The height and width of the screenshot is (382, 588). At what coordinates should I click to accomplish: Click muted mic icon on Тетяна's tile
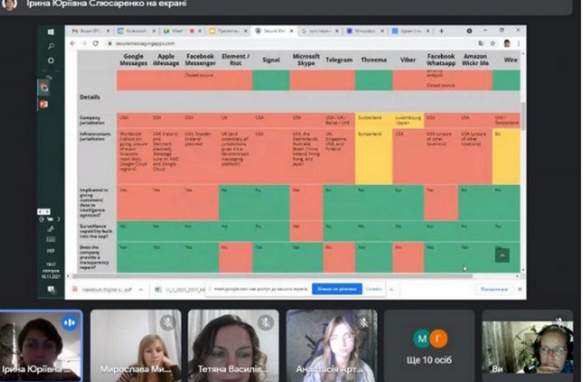pos(265,323)
